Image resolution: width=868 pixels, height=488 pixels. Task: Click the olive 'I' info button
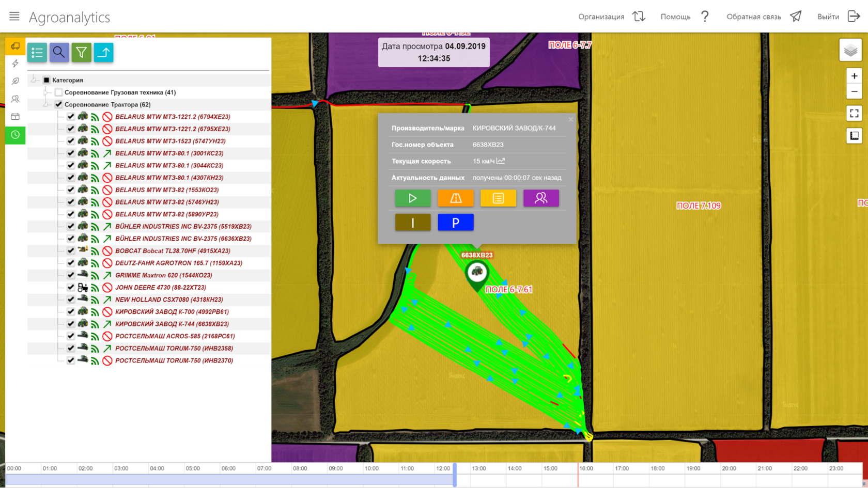click(413, 223)
